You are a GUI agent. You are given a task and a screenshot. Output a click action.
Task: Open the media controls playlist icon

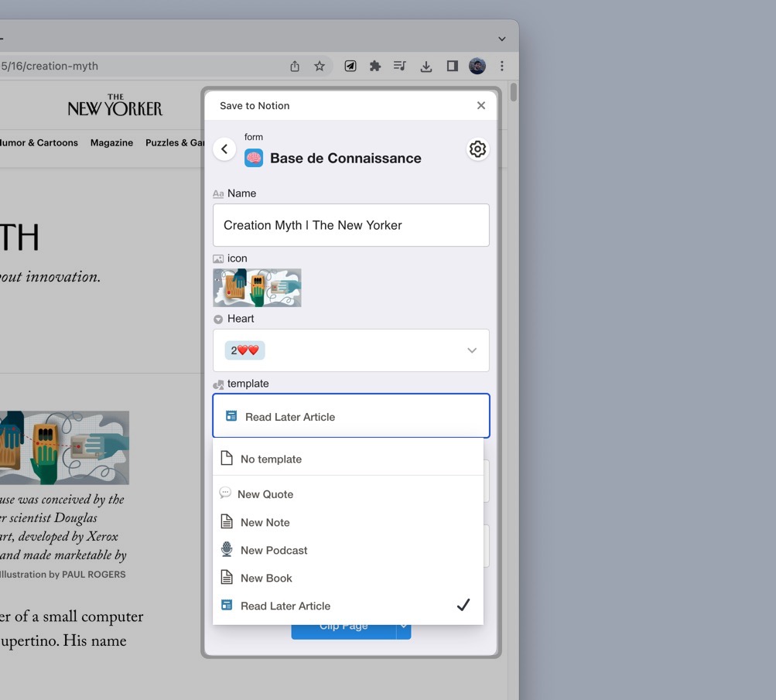pos(400,66)
